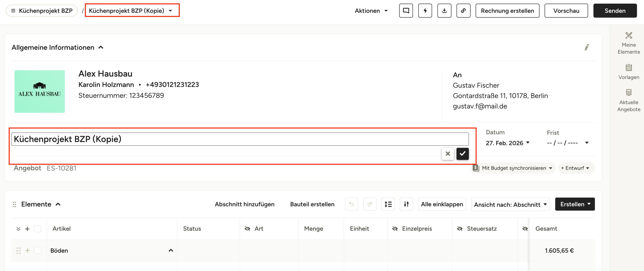Confirm title edit with checkmark button
Image resolution: width=644 pixels, height=271 pixels.
(463, 153)
